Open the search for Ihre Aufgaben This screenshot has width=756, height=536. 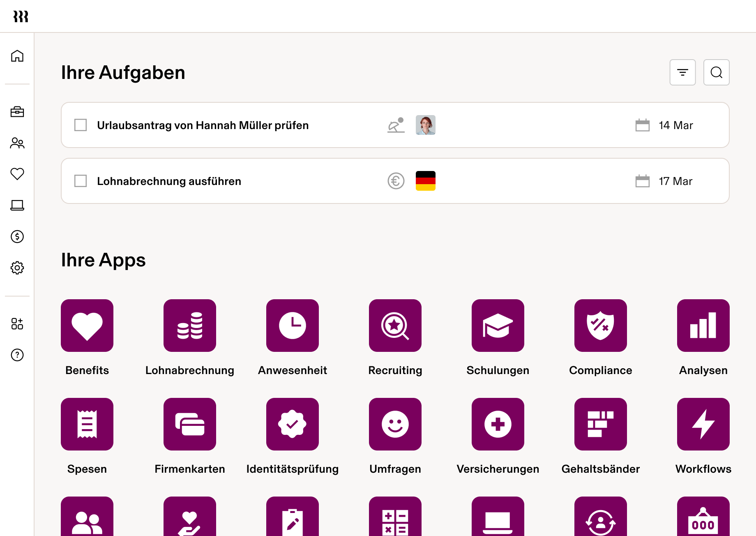click(716, 72)
